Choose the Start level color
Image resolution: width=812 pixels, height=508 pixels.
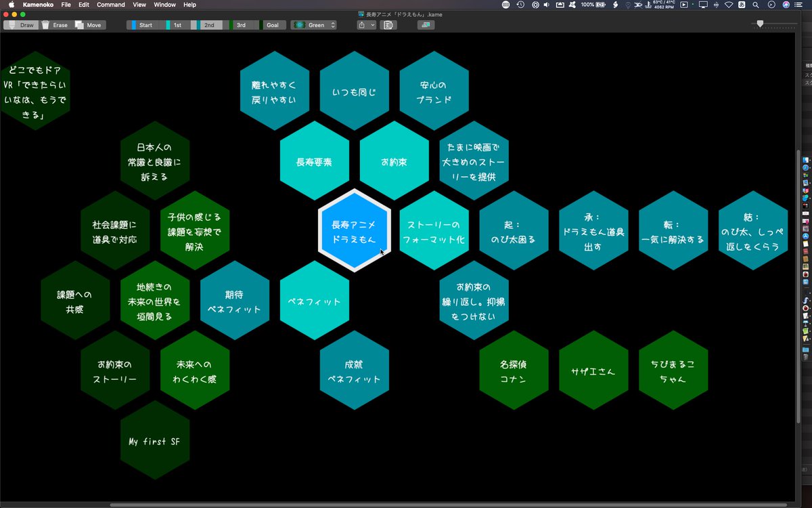pos(143,25)
